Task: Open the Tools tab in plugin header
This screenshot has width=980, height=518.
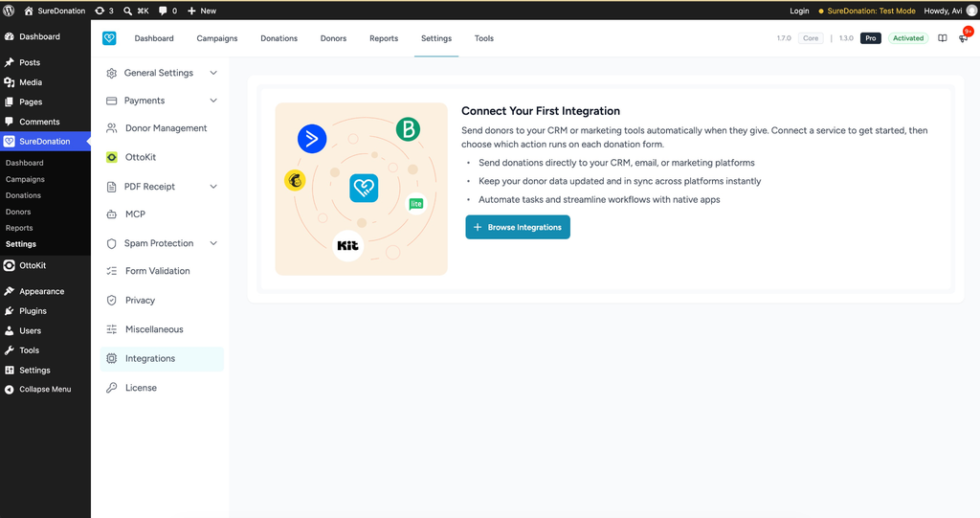Action: tap(483, 38)
